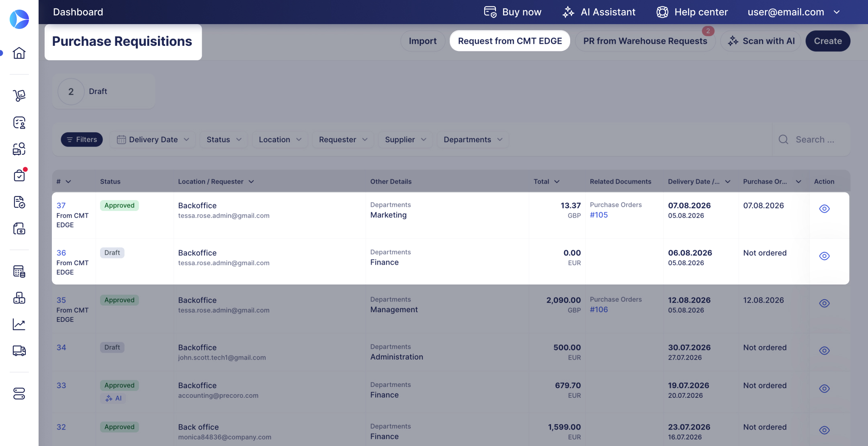Click the Approved badge on requisition 37
The image size is (868, 446).
pos(119,205)
